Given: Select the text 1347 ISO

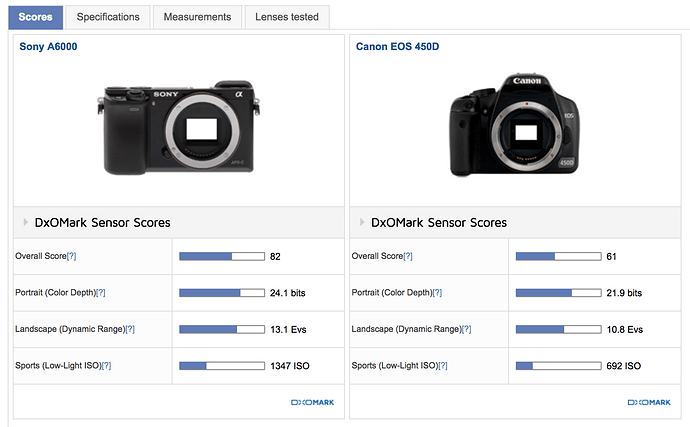Looking at the screenshot, I should point(290,366).
